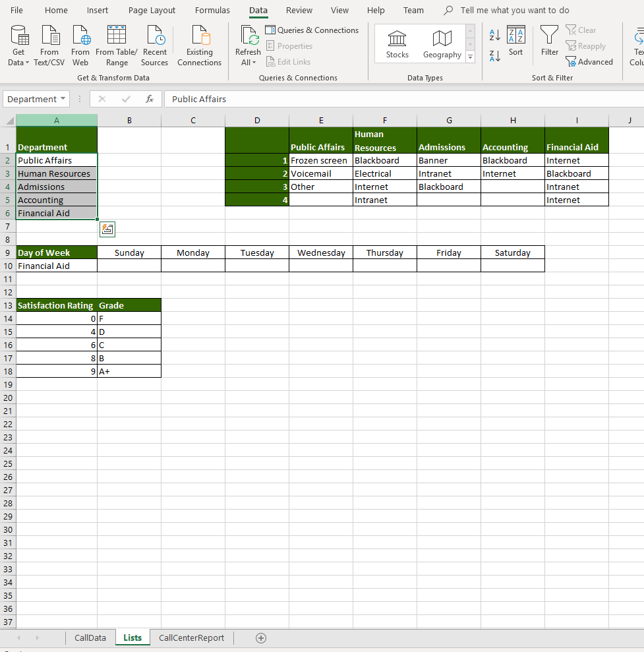Viewport: 644px width, 652px height.
Task: Open Existing Connections
Action: point(200,45)
